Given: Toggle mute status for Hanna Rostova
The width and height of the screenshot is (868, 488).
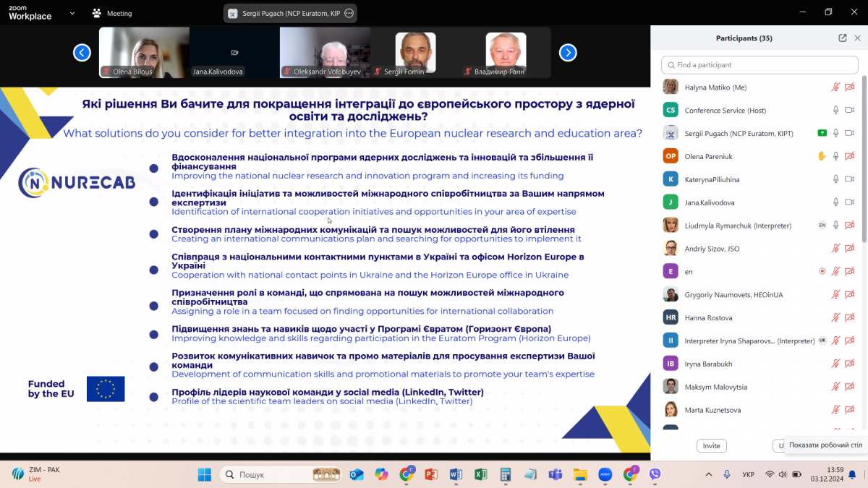Looking at the screenshot, I should tap(835, 317).
